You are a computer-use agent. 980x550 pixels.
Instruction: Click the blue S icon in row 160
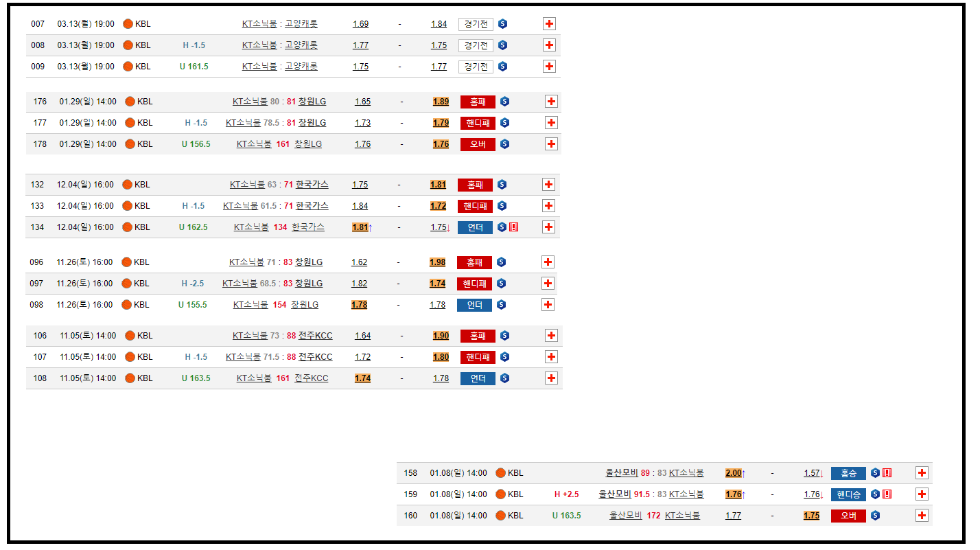coord(875,516)
